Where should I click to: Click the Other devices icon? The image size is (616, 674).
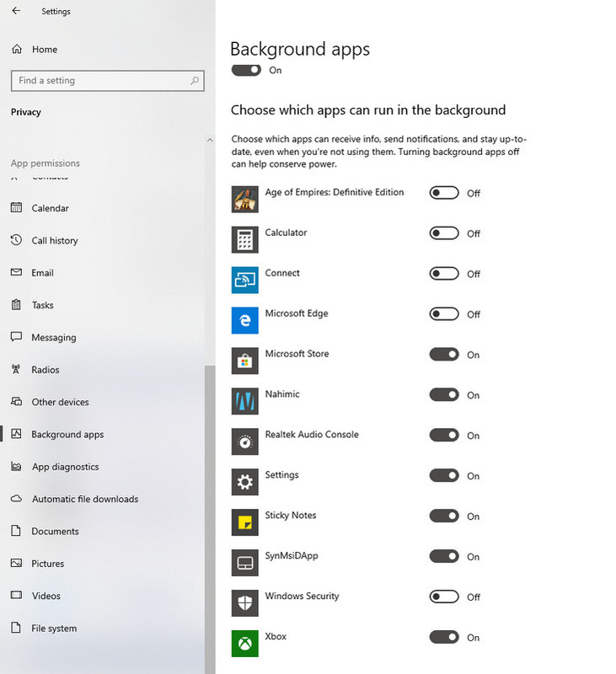pyautogui.click(x=16, y=402)
